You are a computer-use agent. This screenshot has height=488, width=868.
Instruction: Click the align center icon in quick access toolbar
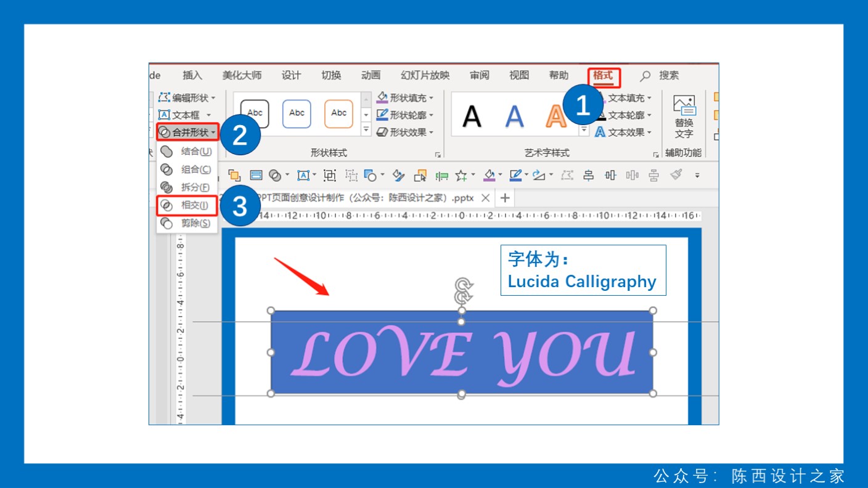coord(588,176)
